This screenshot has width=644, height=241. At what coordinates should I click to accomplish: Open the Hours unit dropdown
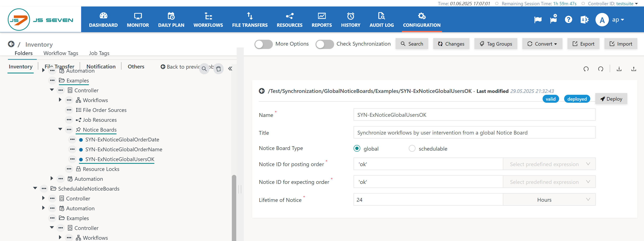549,199
